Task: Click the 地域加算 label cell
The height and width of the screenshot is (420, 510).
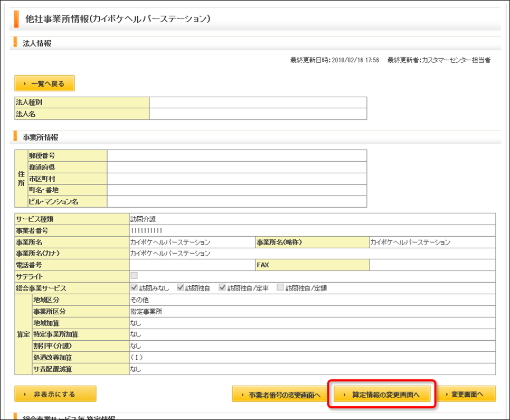Action: click(x=81, y=323)
